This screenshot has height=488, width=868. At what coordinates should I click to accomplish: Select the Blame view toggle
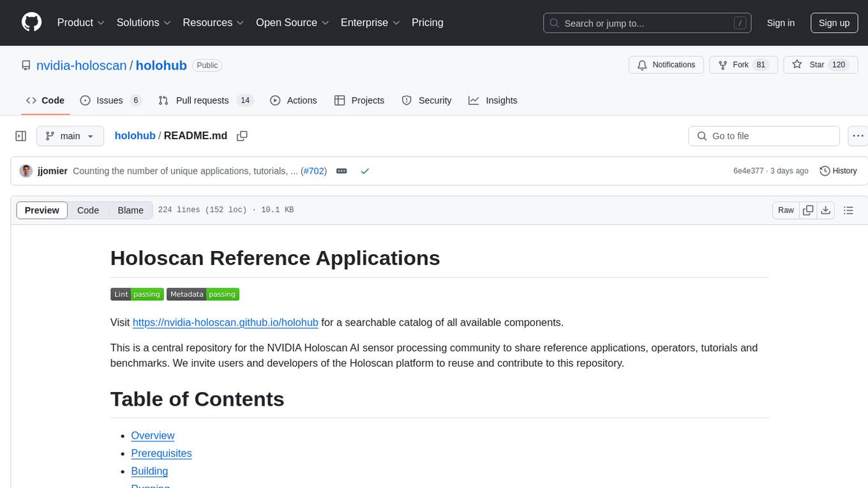point(131,210)
